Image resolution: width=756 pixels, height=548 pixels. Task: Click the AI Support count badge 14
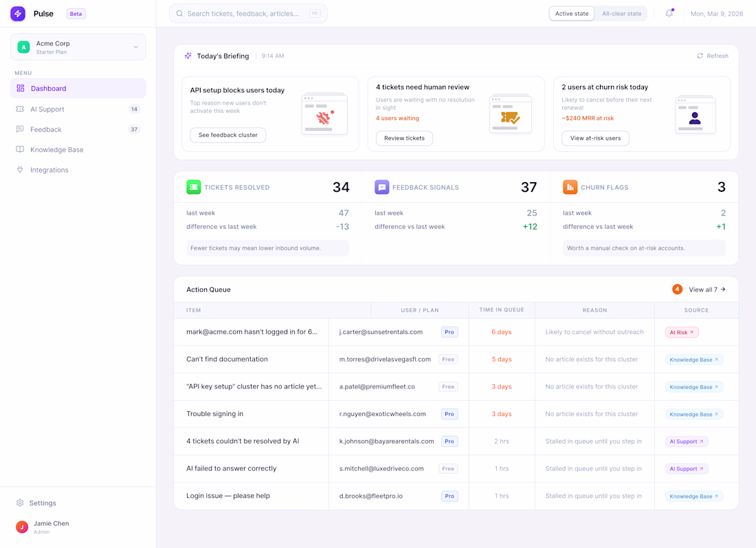coord(134,109)
